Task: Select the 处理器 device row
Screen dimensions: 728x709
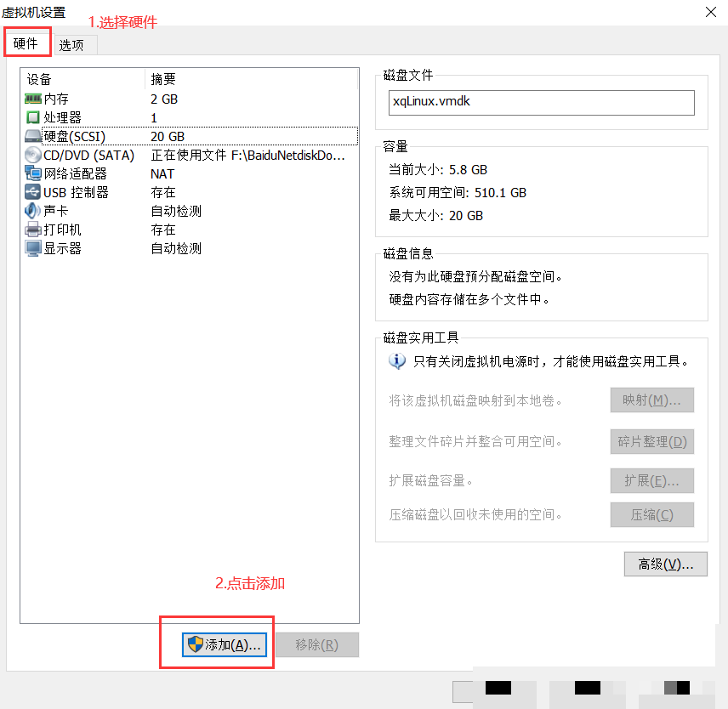Action: [x=191, y=117]
